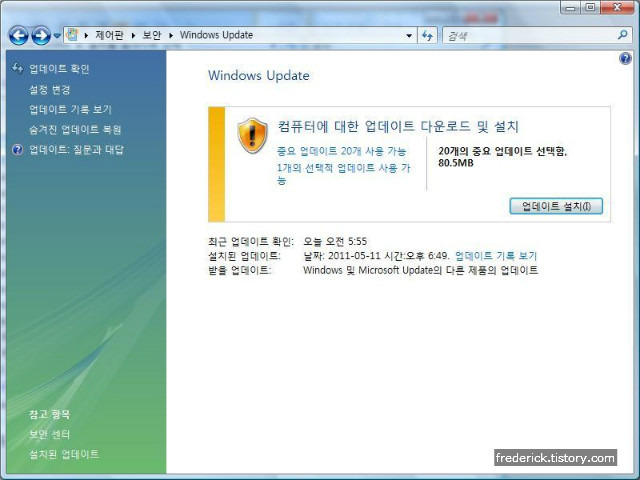Maximize the Windows Update window
640x480 pixels.
pyautogui.click(x=591, y=8)
